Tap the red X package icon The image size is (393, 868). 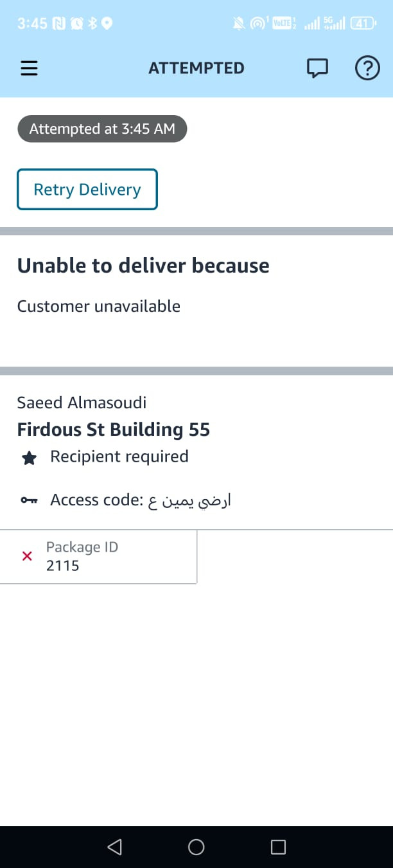[27, 556]
